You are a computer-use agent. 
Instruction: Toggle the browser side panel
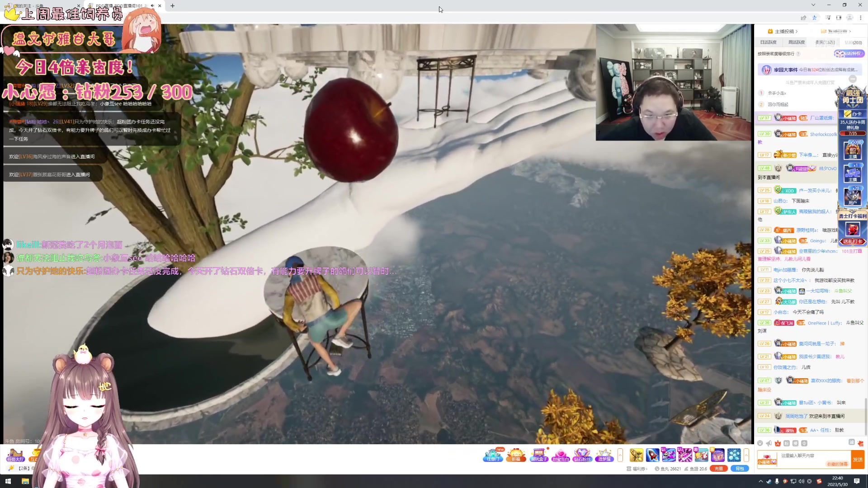tap(839, 18)
